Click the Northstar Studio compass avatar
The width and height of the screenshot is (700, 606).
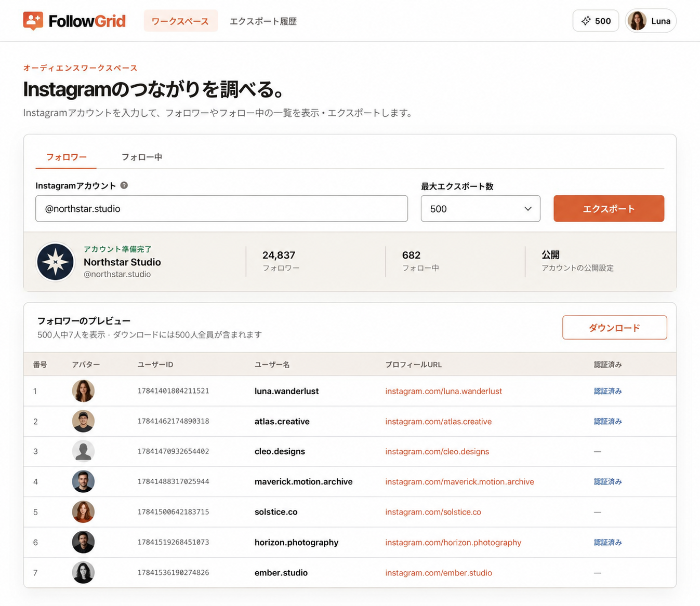click(x=55, y=262)
